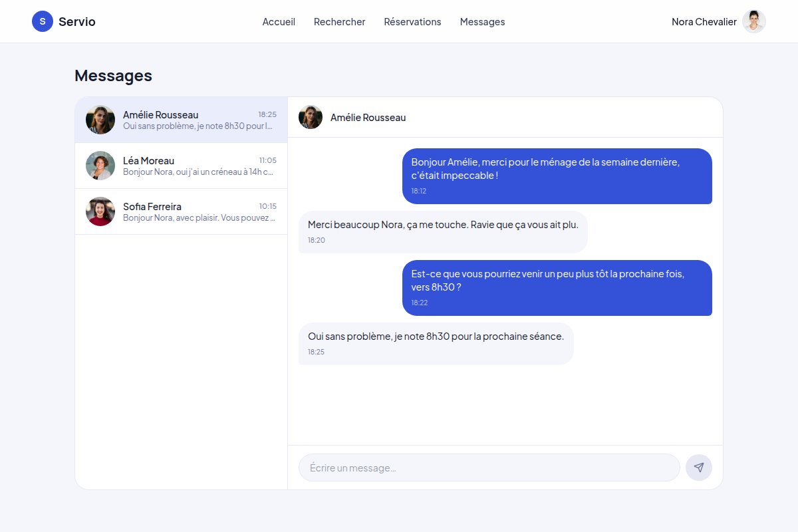
Task: Click the 18:12 message timestamp
Action: click(x=419, y=191)
